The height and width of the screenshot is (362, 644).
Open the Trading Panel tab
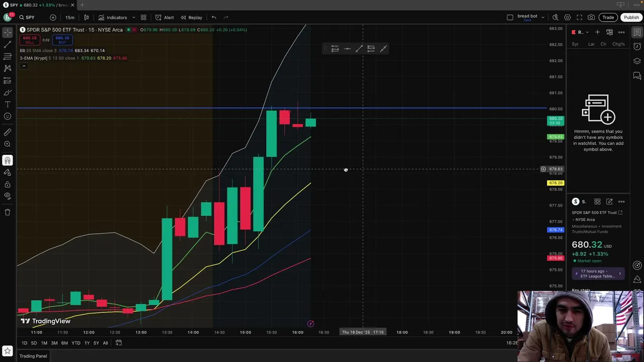tap(33, 356)
